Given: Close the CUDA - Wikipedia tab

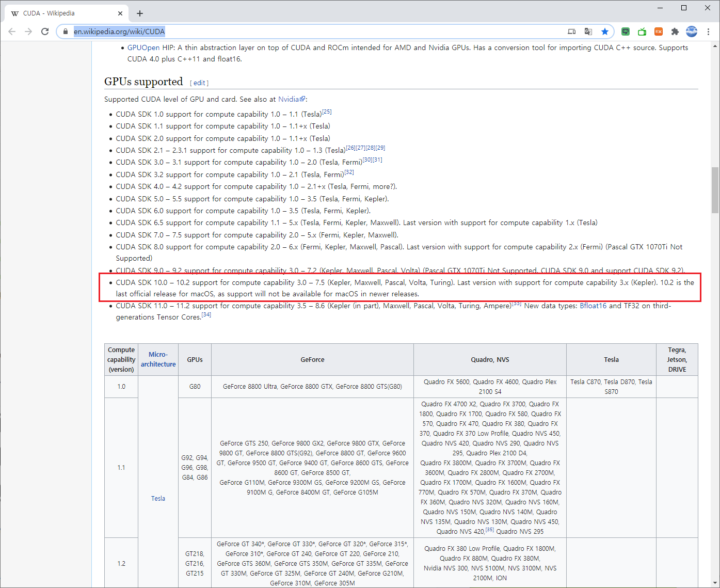Looking at the screenshot, I should 120,13.
